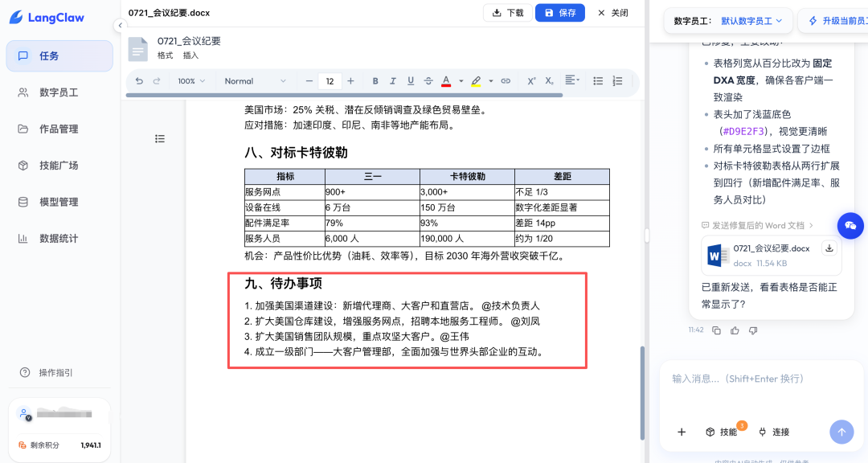This screenshot has height=463, width=868.
Task: Click the 九、待办事项 heading
Action: tap(284, 283)
